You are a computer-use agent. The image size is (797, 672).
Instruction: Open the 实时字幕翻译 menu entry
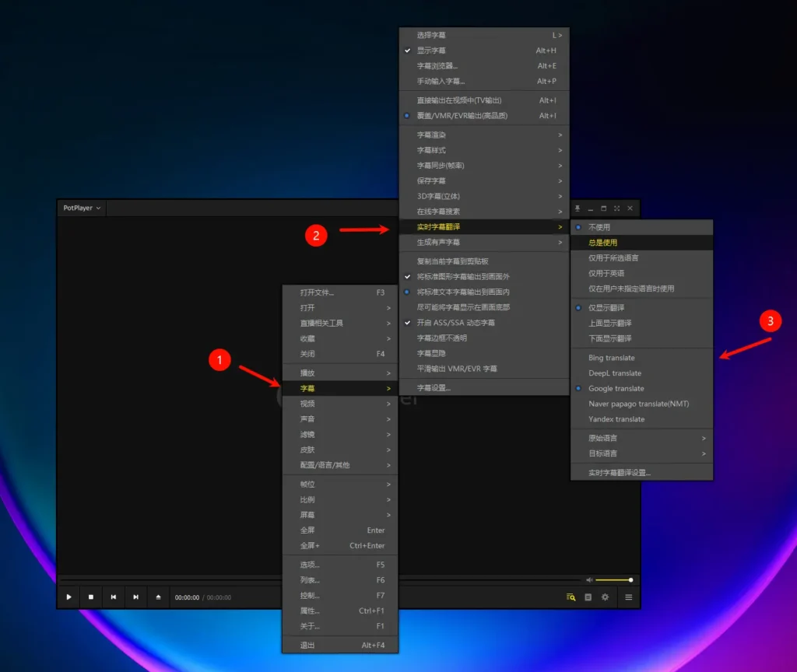pyautogui.click(x=484, y=227)
